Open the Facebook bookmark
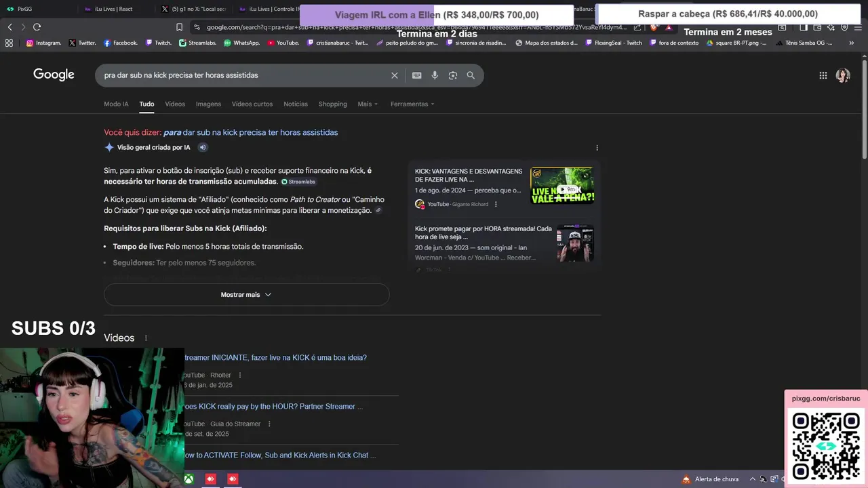This screenshot has height=488, width=868. (x=120, y=43)
